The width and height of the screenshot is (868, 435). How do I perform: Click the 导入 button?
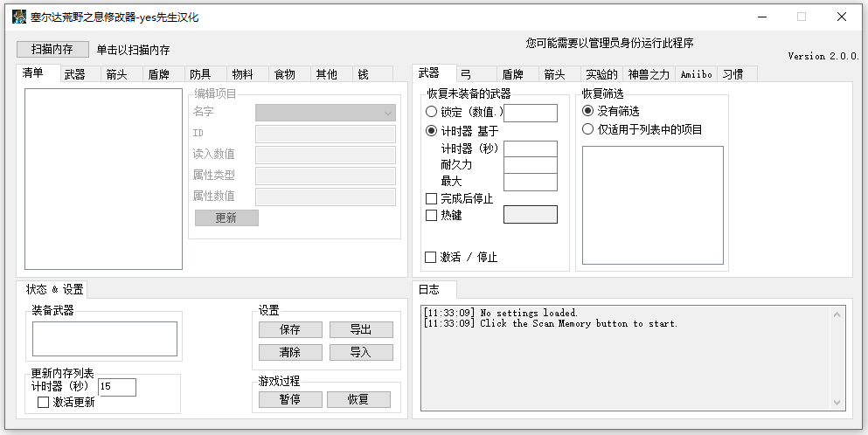point(362,352)
